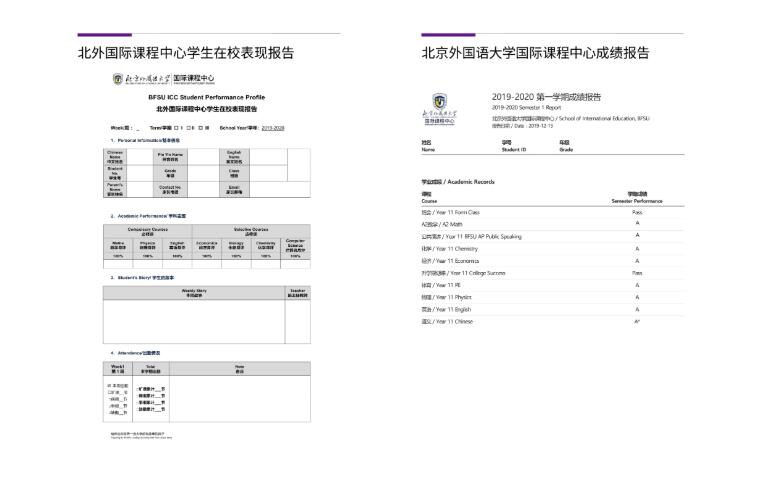Screen dimensions: 774x486
Task: Select the A2 Math course row
Action: (441, 224)
